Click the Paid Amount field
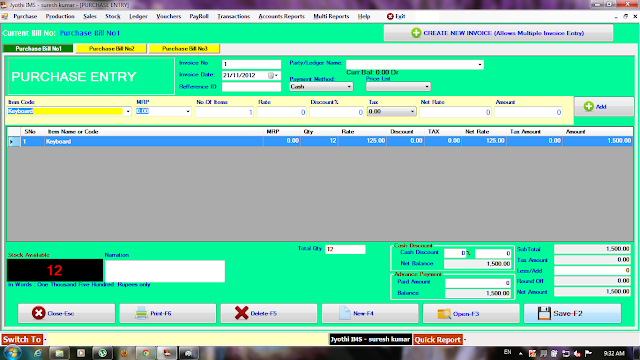 point(478,282)
